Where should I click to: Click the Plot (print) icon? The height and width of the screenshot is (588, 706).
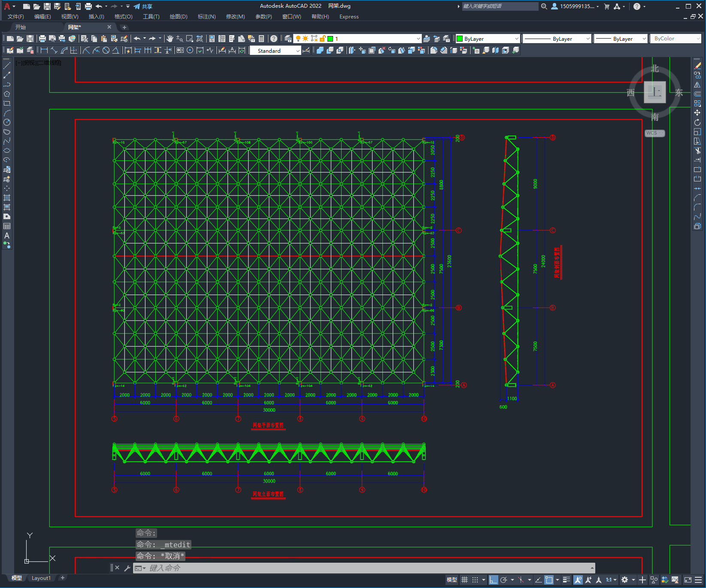(42, 39)
